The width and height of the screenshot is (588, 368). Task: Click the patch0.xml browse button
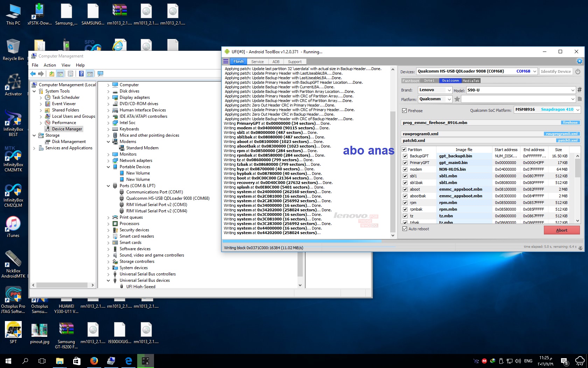pyautogui.click(x=568, y=141)
